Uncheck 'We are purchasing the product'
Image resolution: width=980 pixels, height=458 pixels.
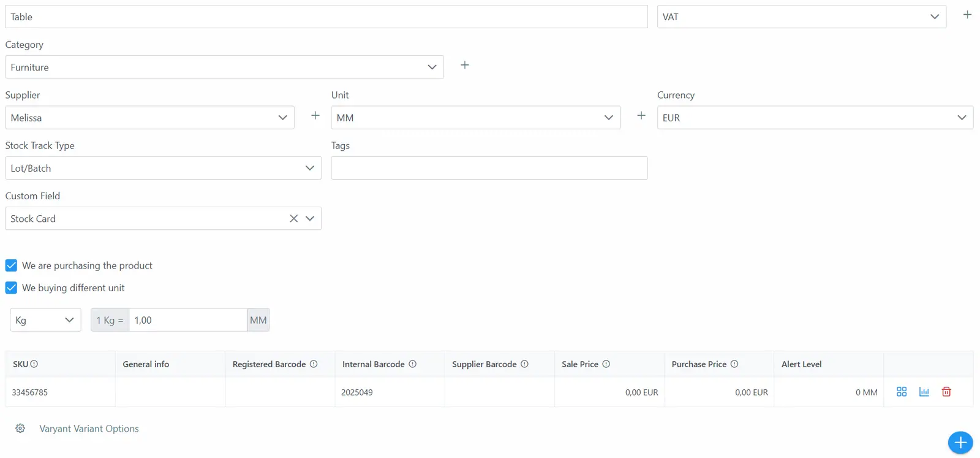11,265
